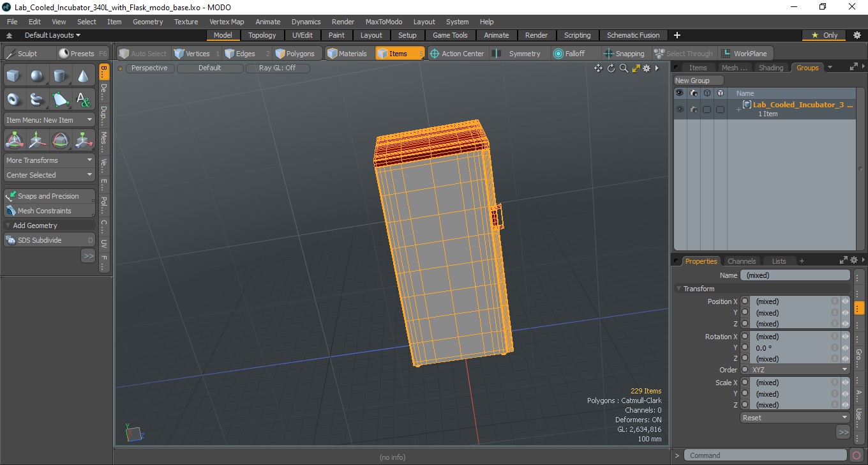Click the Name field showing (mixed)
Viewport: 868px width, 465px height.
[795, 275]
